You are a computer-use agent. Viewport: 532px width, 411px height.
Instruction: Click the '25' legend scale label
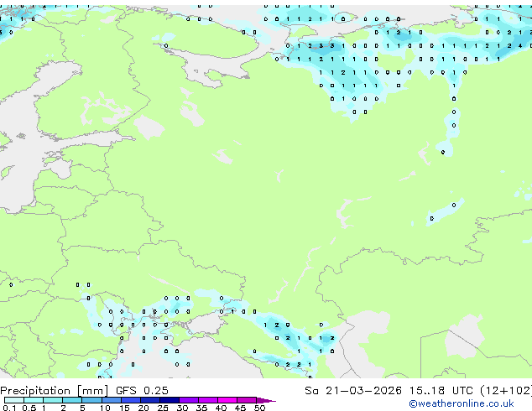(163, 408)
